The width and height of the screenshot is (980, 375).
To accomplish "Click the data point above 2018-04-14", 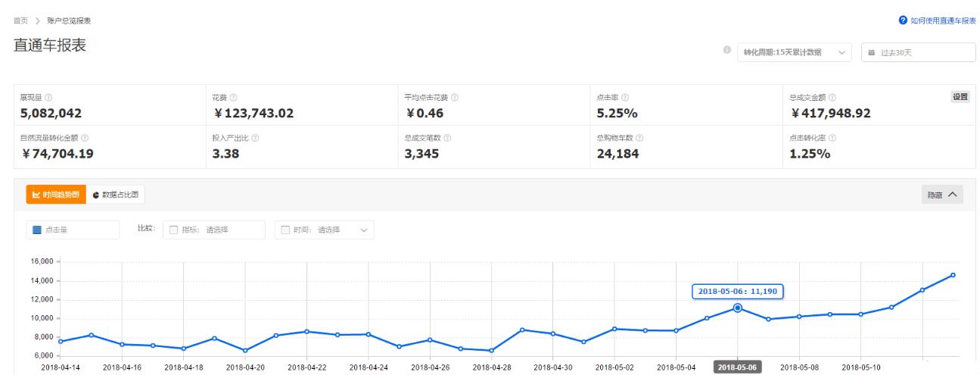I will click(60, 342).
